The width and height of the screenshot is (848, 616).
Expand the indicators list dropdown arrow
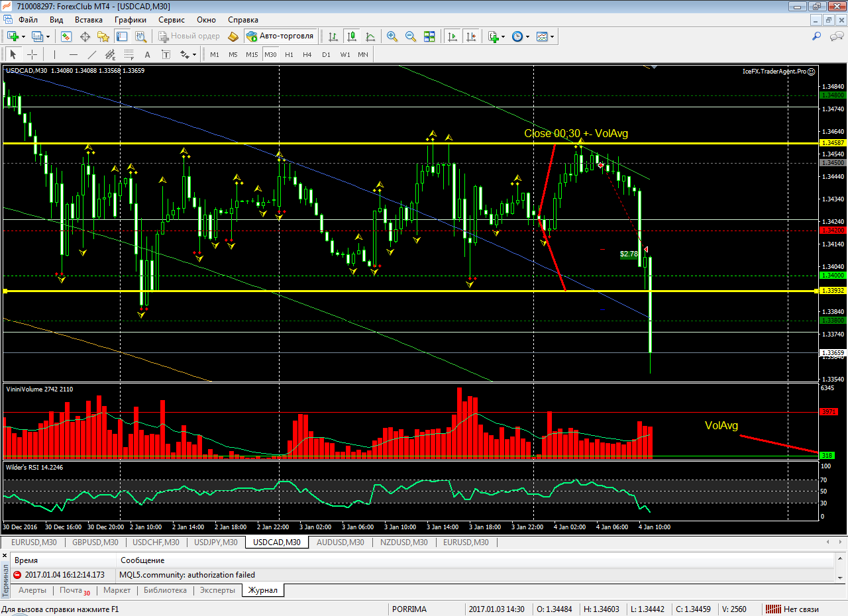(x=503, y=36)
